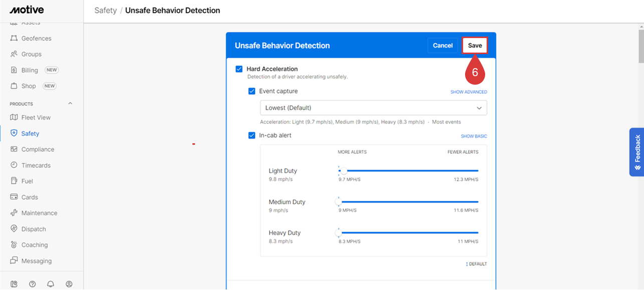Go to Dispatch in the sidebar
Viewport: 644px width, 290px height.
click(x=34, y=229)
